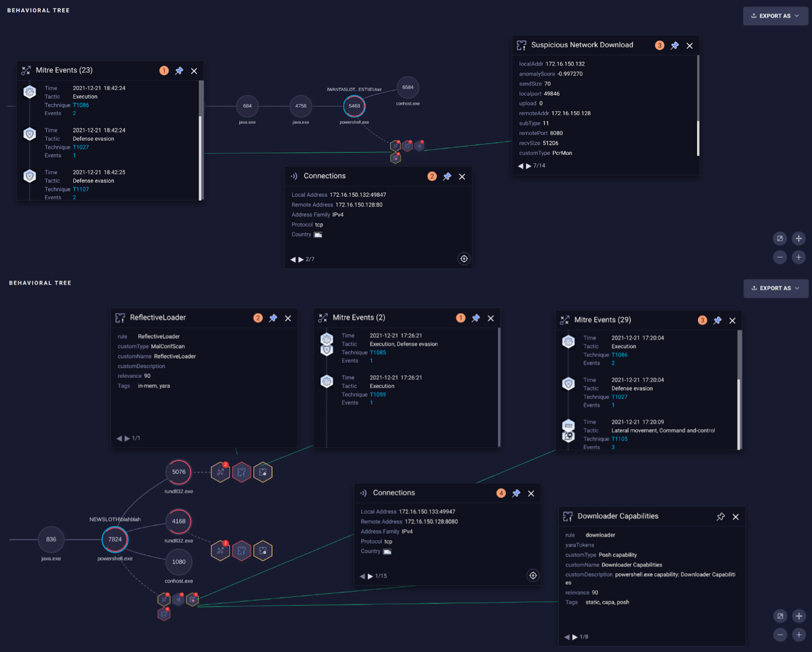This screenshot has height=652, width=812.
Task: Click zoom out minus button in top tree
Action: click(780, 257)
